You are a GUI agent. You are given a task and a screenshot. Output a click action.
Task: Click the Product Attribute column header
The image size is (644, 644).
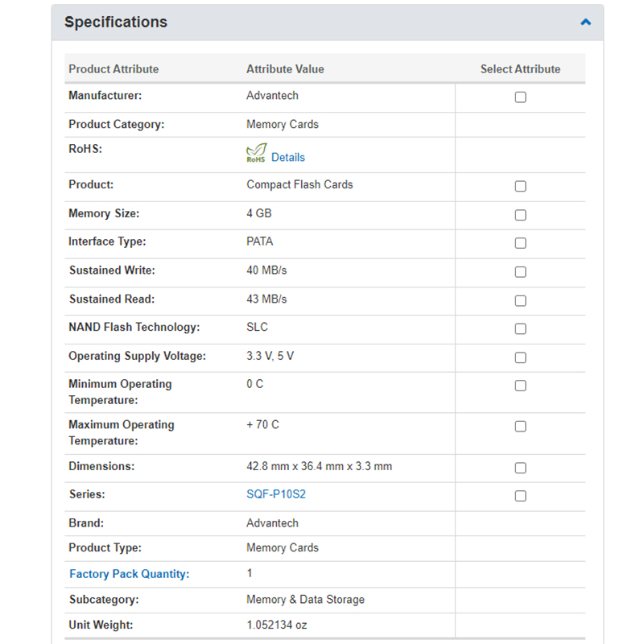[x=114, y=69]
